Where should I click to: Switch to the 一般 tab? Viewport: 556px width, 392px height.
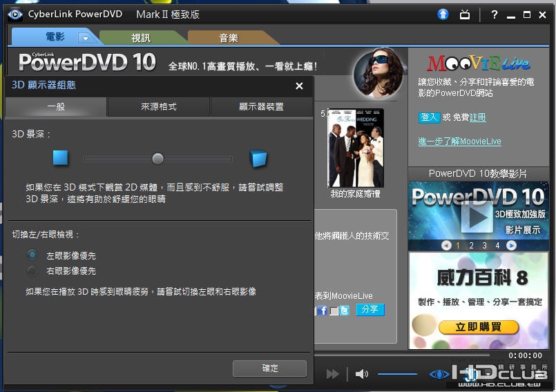56,107
